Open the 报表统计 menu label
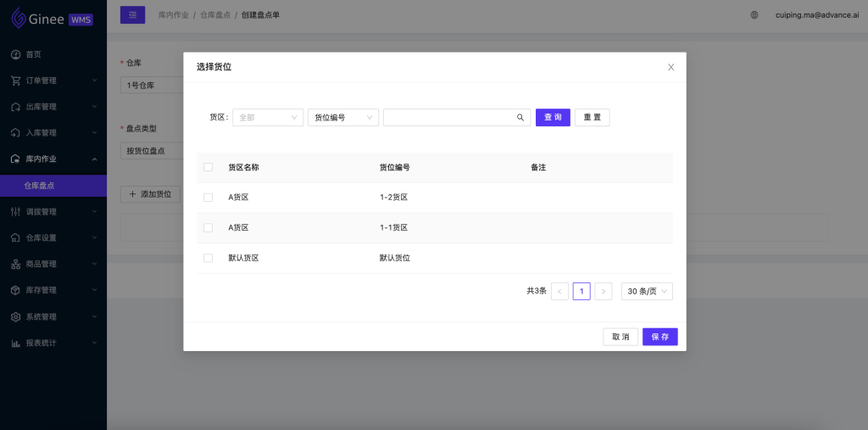Viewport: 868px width, 430px height. (x=41, y=343)
